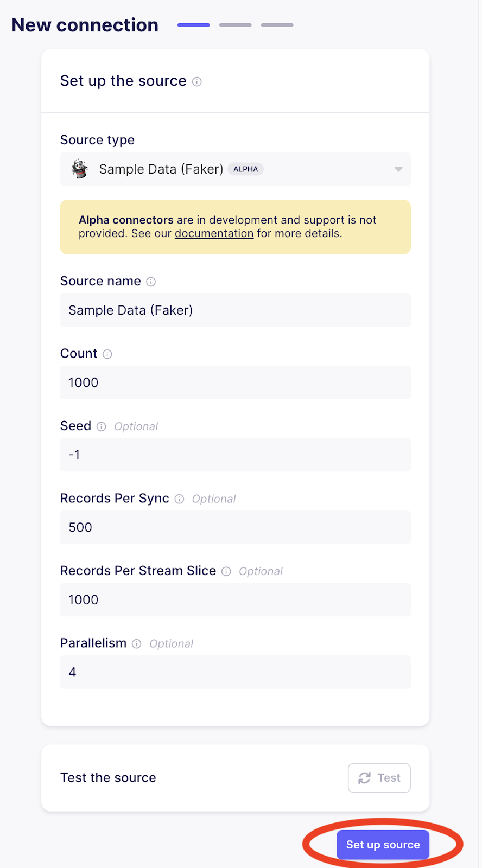Click the third progress bar segment
The width and height of the screenshot is (482, 868).
tap(277, 25)
